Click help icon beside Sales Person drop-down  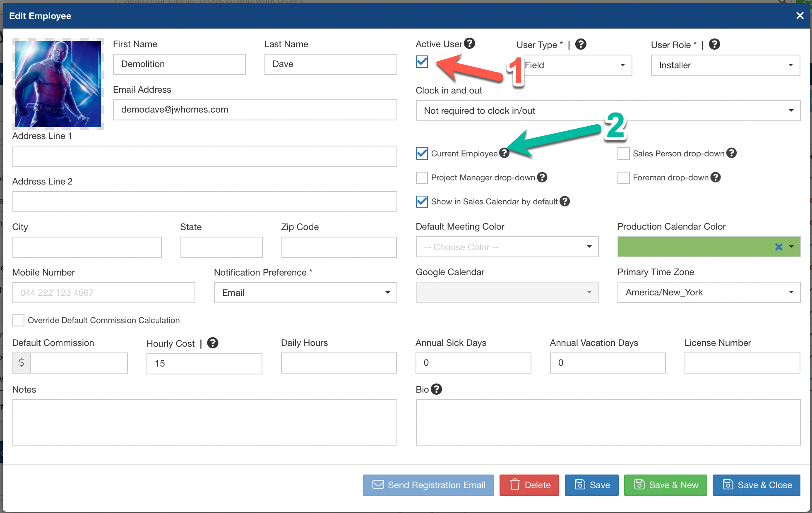(732, 153)
